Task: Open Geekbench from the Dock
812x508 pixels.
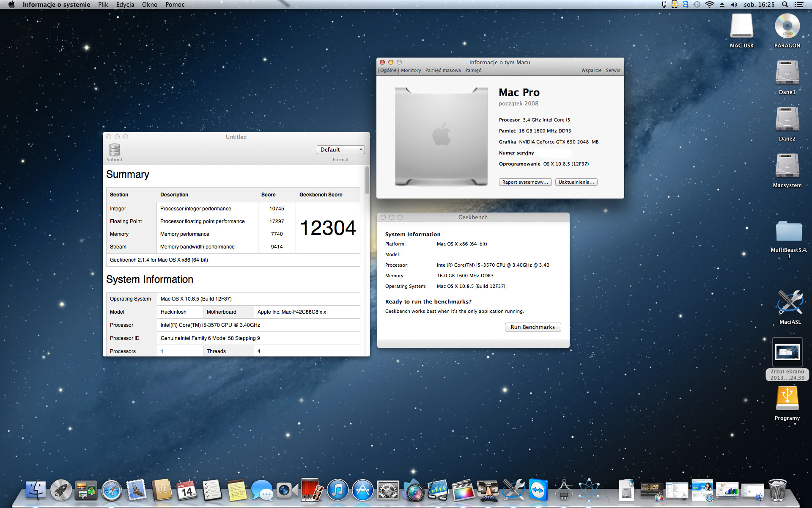Action: [438, 490]
